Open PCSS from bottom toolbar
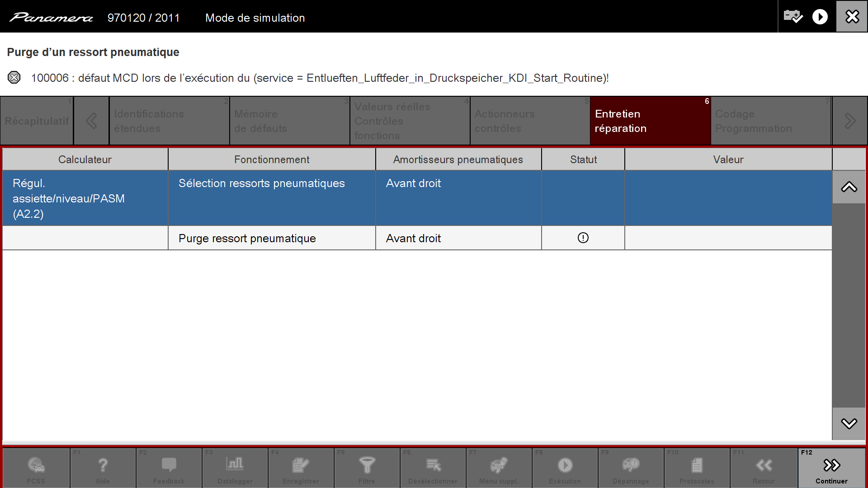The image size is (868, 488). 36,468
